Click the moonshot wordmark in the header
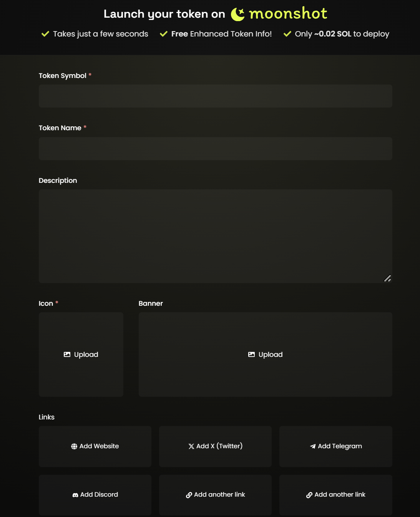The image size is (420, 517). tap(288, 14)
